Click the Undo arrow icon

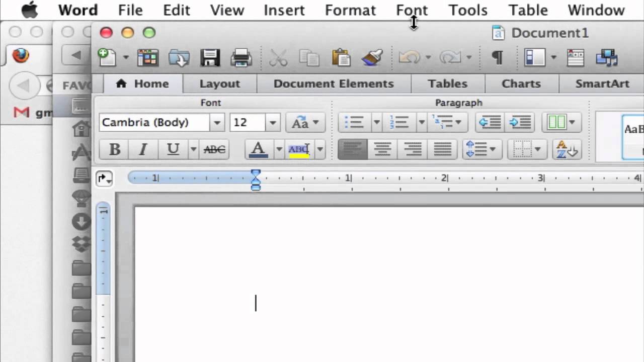[x=409, y=58]
